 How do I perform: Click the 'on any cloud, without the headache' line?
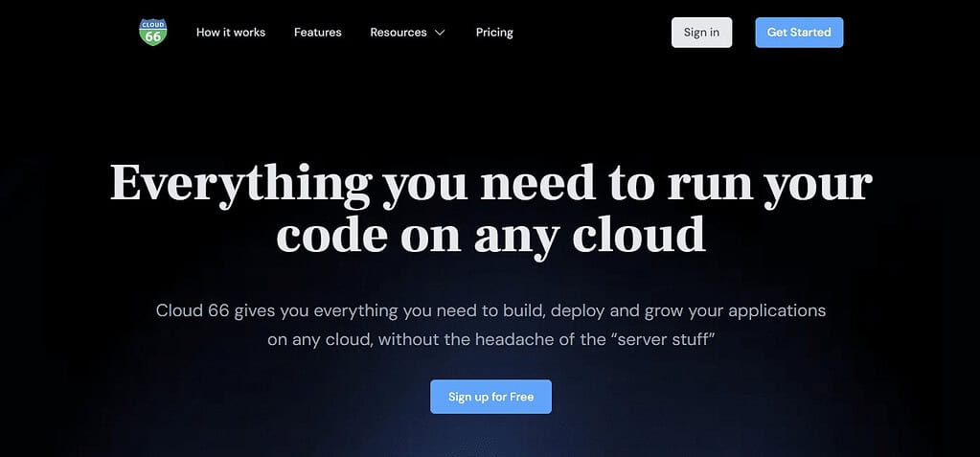coord(490,340)
